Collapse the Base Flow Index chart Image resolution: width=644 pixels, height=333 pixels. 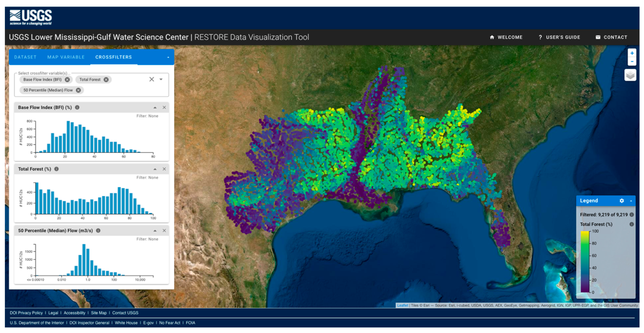[x=155, y=108]
